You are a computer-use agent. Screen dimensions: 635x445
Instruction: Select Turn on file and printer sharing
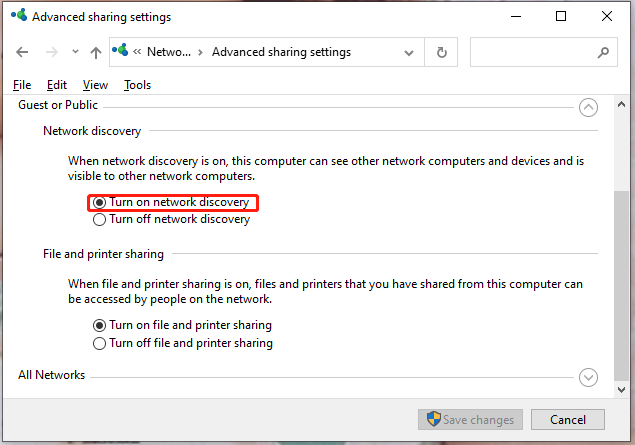(182, 325)
